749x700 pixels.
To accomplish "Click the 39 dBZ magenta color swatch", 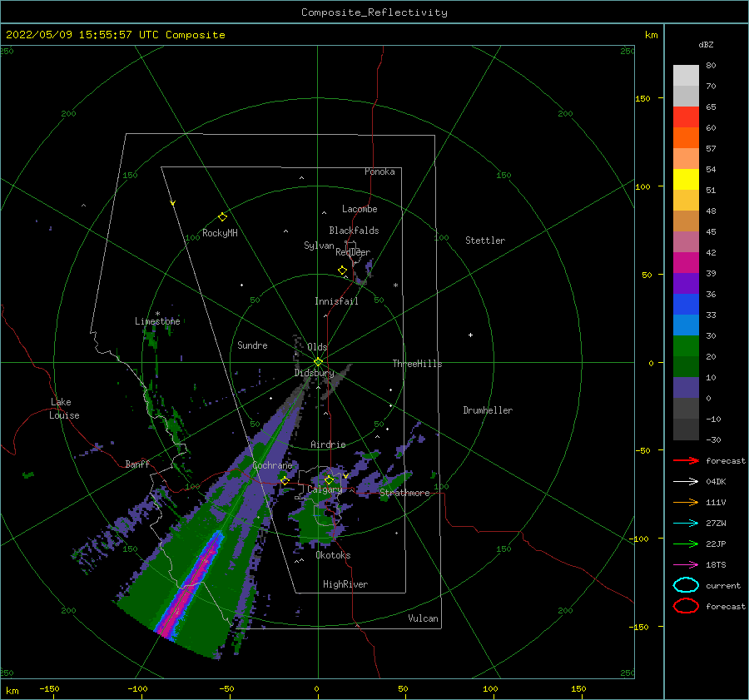I will pyautogui.click(x=686, y=262).
